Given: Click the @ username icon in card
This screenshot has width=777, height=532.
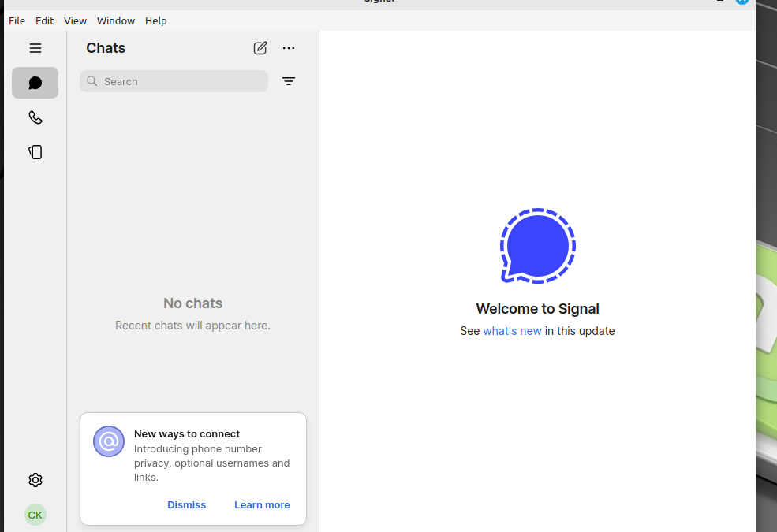Looking at the screenshot, I should (109, 441).
